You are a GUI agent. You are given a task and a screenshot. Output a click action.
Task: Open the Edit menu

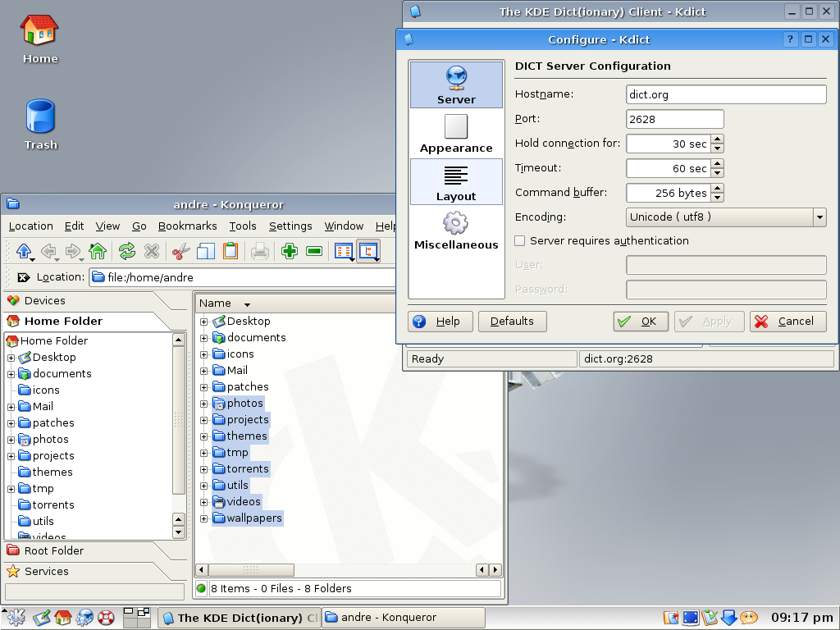coord(74,226)
